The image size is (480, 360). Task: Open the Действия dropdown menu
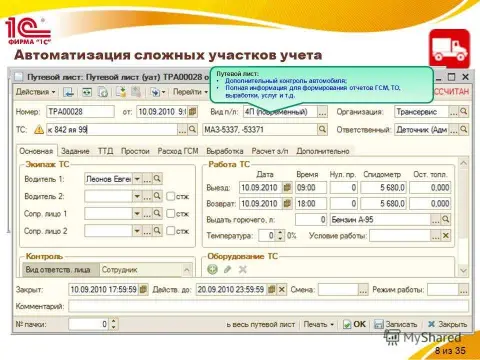click(x=36, y=92)
